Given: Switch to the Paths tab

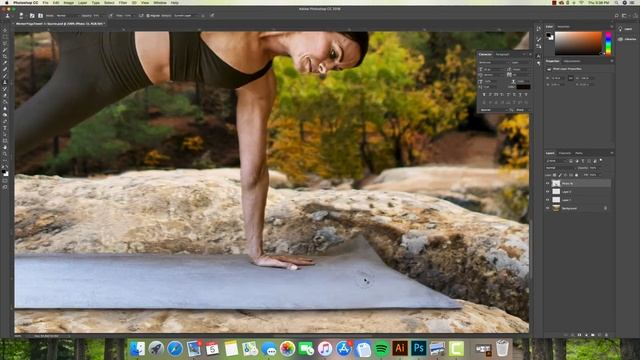Looking at the screenshot, I should coord(579,153).
